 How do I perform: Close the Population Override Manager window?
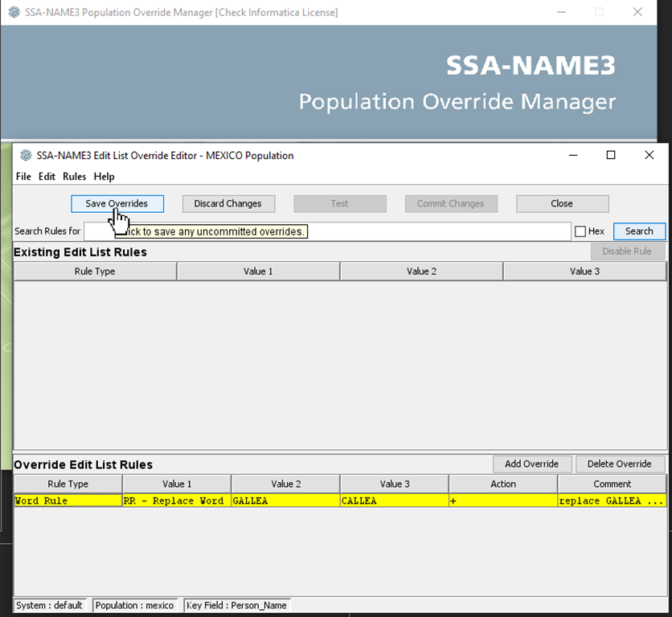tap(637, 12)
